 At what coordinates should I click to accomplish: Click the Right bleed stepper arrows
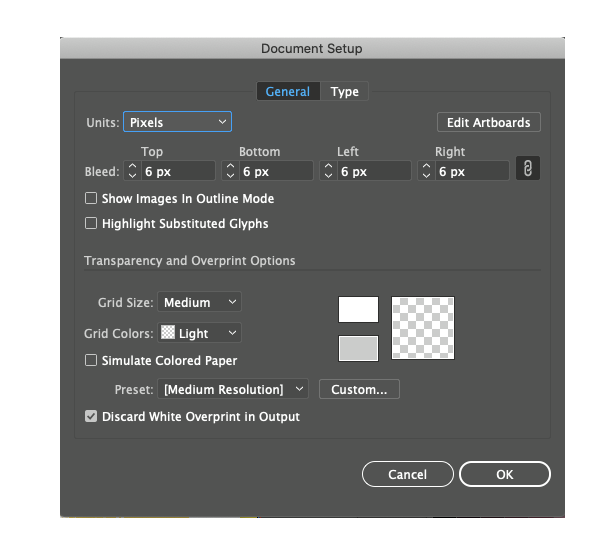pos(426,172)
